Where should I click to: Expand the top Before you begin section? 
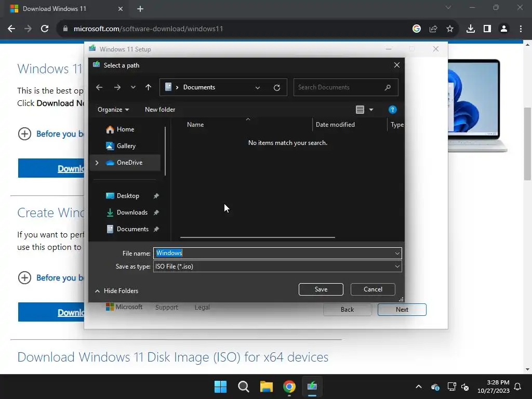click(24, 134)
